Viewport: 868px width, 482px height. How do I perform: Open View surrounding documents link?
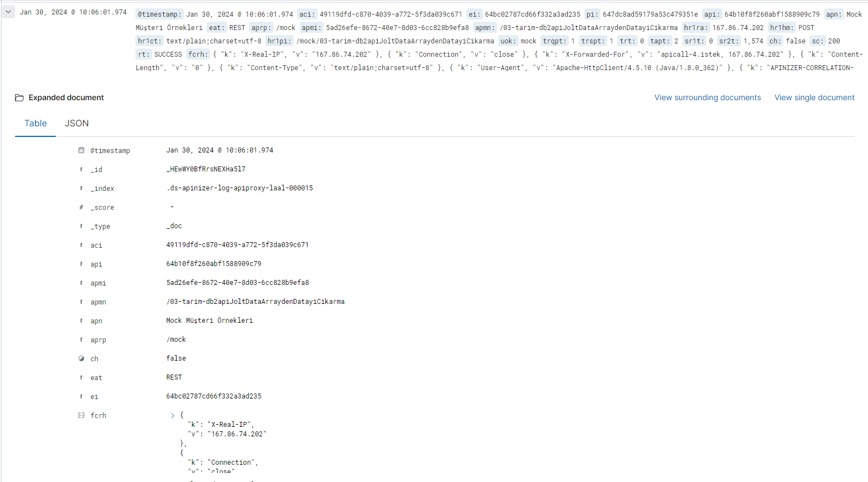[x=707, y=97]
